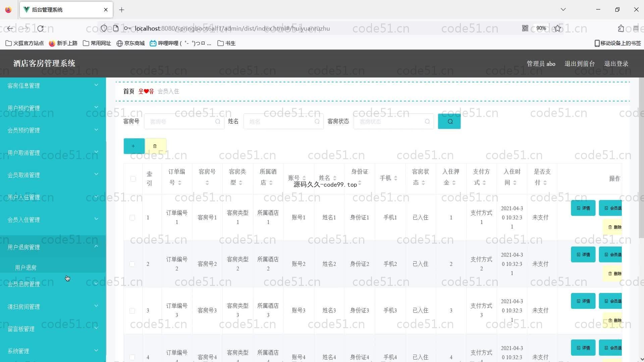Click the teal search magnifier button
Image resolution: width=644 pixels, height=362 pixels.
pos(449,121)
